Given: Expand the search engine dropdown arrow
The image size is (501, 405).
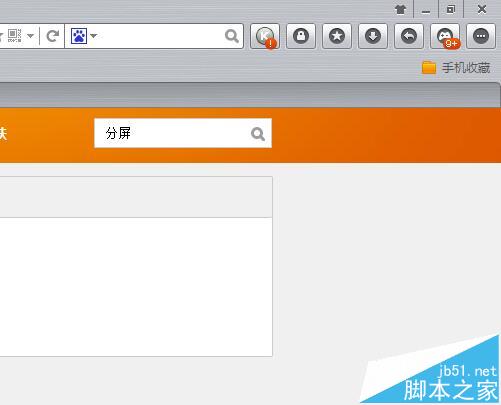Looking at the screenshot, I should tap(94, 36).
